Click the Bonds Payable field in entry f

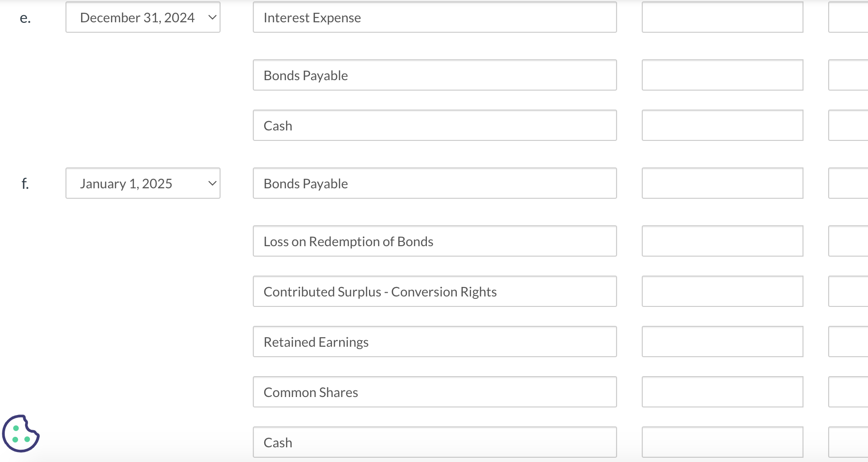pos(434,183)
